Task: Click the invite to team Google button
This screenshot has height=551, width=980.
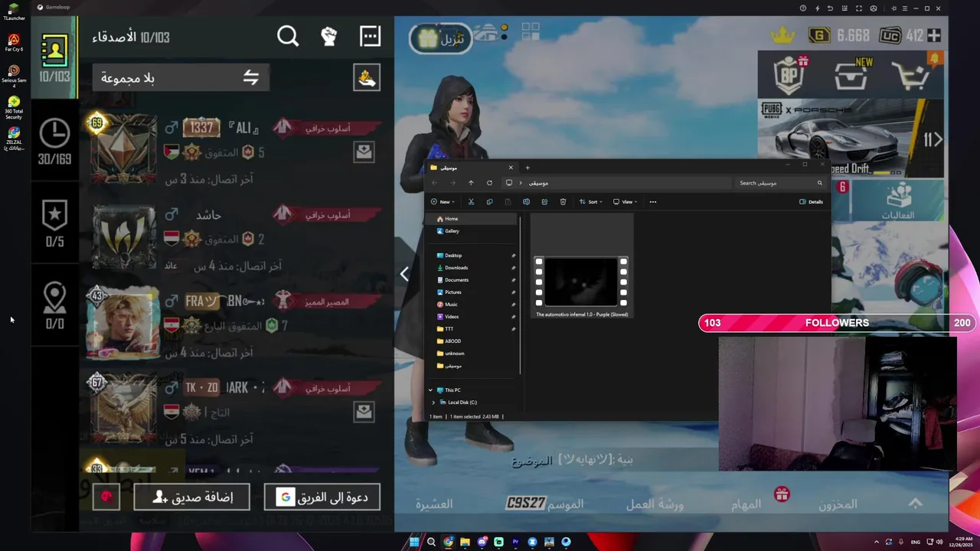Action: coord(322,497)
